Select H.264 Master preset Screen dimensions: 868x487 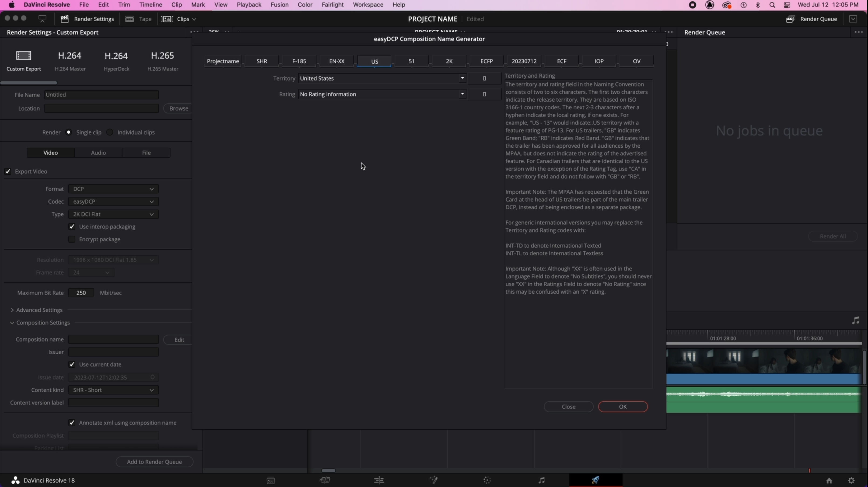click(70, 61)
